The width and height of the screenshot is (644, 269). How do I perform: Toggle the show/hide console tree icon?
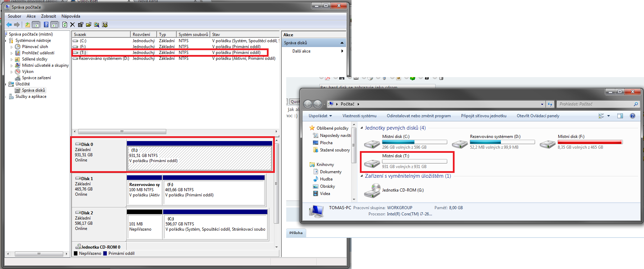pyautogui.click(x=36, y=25)
